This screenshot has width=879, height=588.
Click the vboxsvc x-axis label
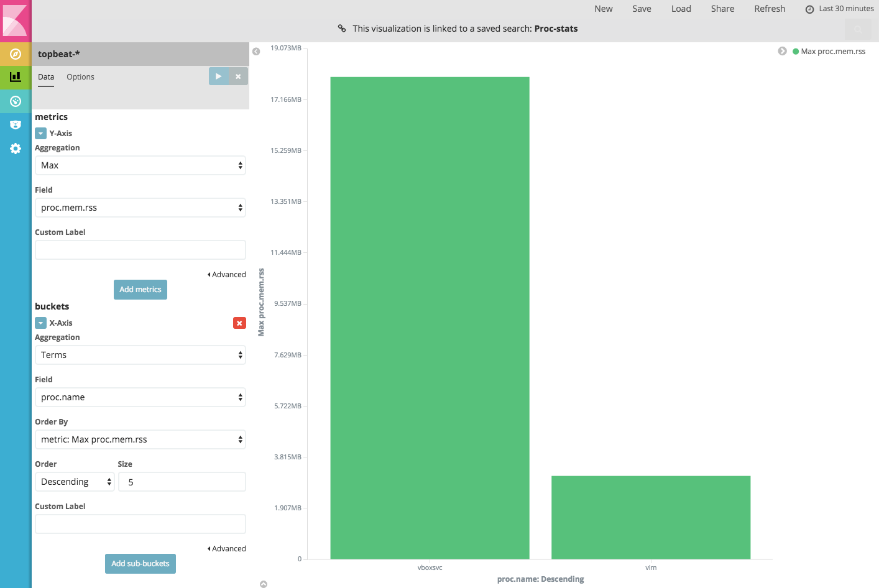click(430, 567)
